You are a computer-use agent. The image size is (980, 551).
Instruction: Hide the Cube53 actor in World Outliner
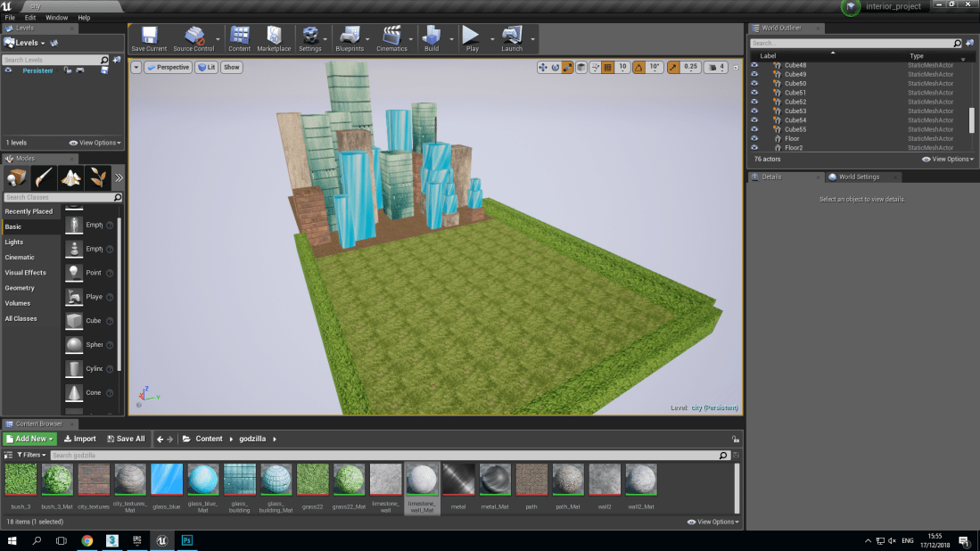[x=754, y=111]
